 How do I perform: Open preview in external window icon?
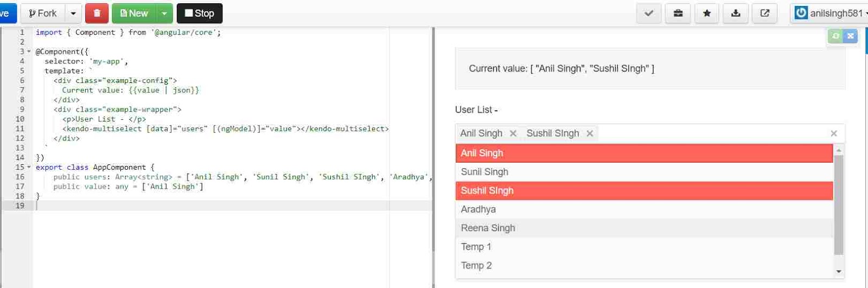(x=765, y=13)
